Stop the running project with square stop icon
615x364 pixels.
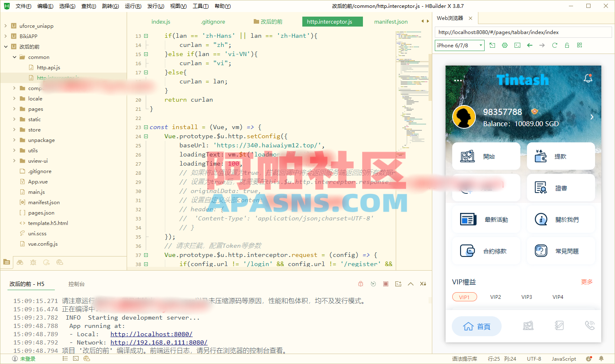point(385,283)
